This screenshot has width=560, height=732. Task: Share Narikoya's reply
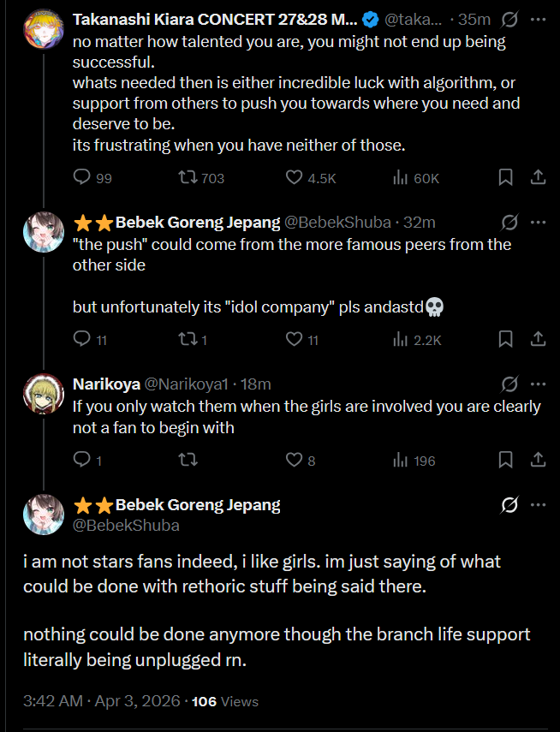click(539, 460)
